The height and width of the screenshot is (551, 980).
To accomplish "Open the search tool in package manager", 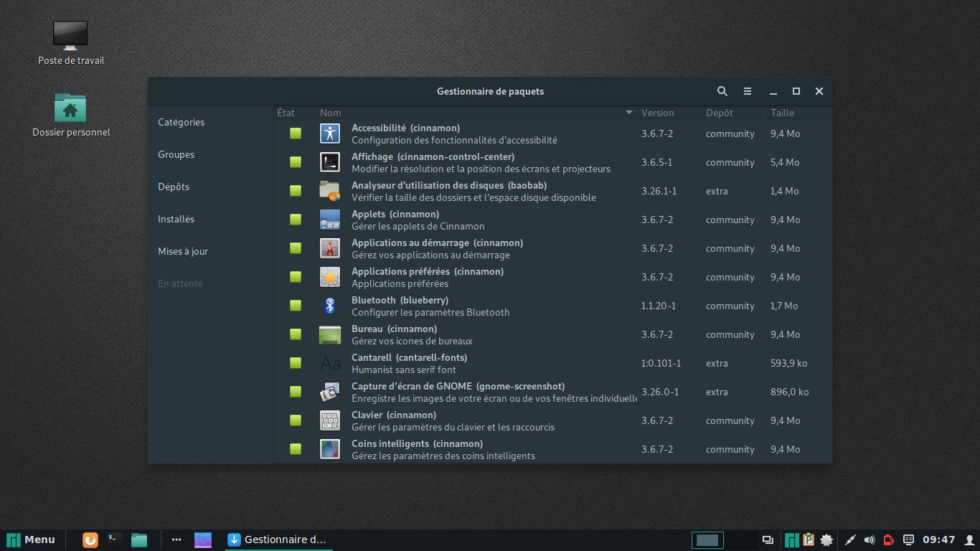I will click(722, 91).
